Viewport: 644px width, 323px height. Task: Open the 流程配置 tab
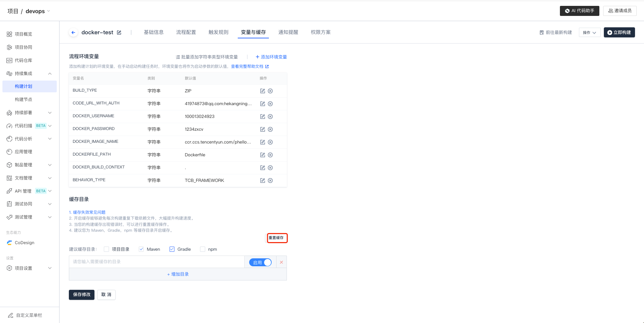click(x=186, y=32)
